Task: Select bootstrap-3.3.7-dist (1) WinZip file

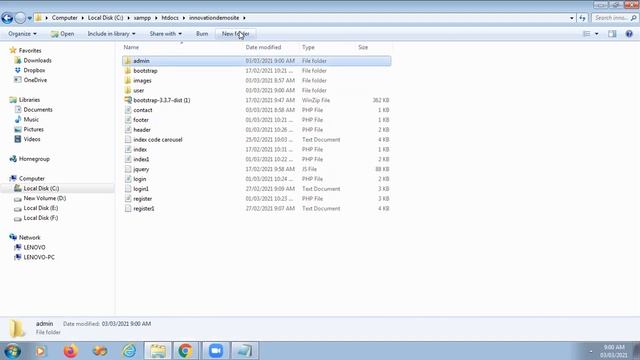Action: click(256, 100)
